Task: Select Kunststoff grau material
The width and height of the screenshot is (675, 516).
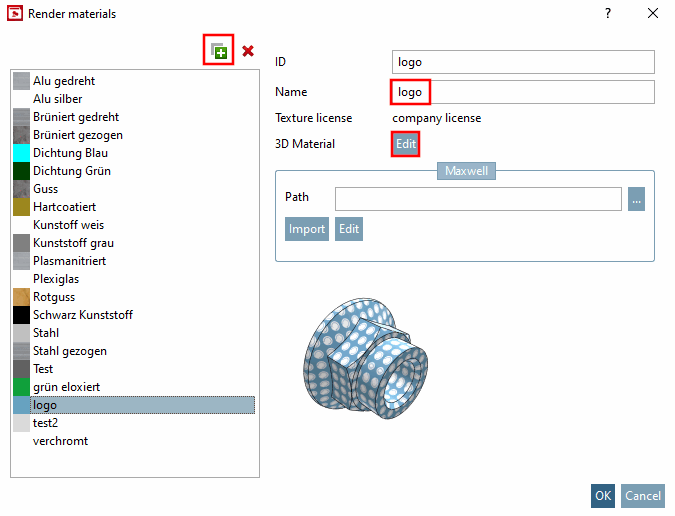Action: pyautogui.click(x=134, y=243)
